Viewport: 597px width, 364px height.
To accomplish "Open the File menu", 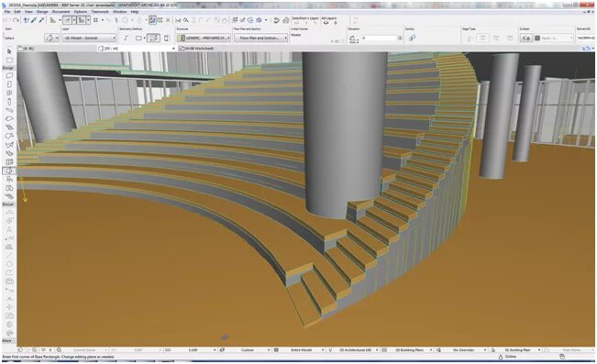I will tap(7, 12).
